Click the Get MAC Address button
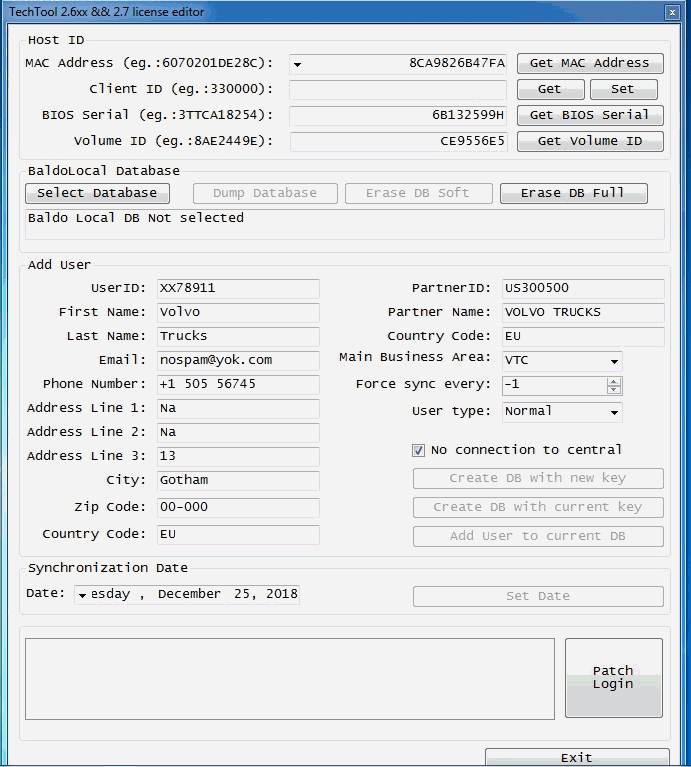691x767 pixels. coord(589,63)
